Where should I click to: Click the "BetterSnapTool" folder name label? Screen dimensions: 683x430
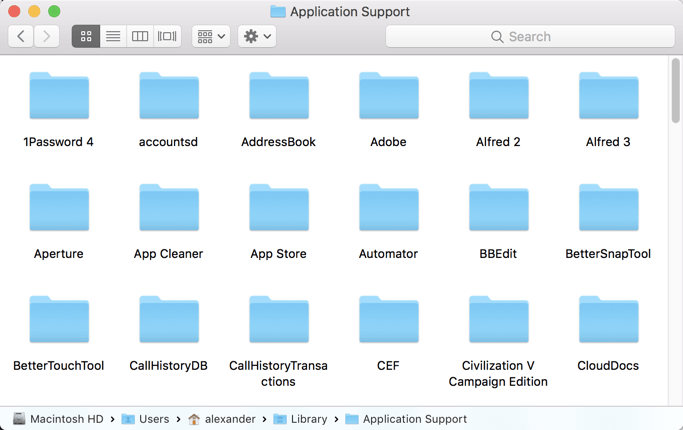pos(608,254)
